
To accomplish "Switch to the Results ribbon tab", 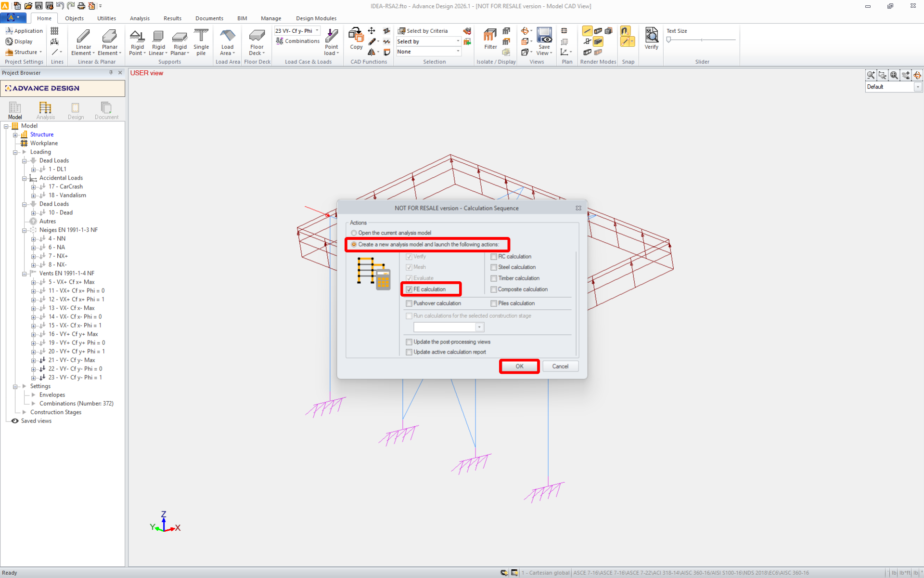I will click(172, 18).
